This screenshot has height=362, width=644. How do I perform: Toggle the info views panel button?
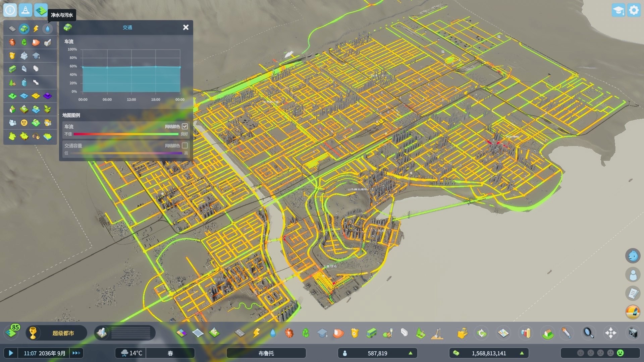[x=41, y=10]
